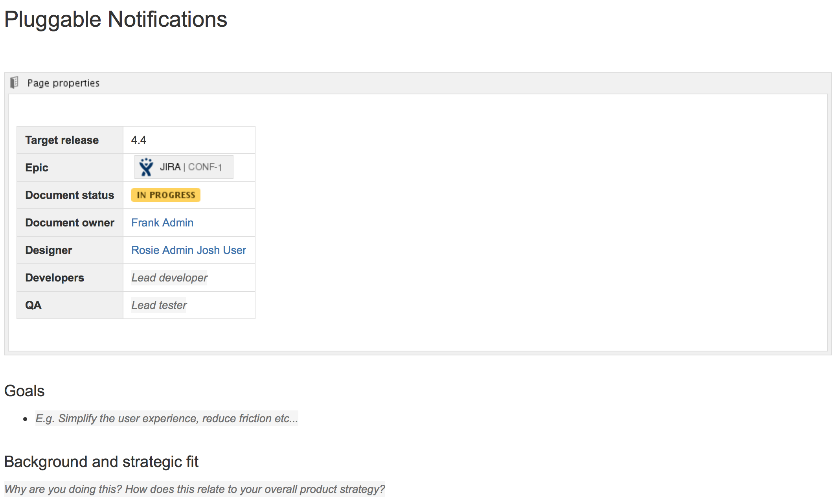Click the Rosie Admin designer link
This screenshot has width=838, height=504.
click(162, 250)
